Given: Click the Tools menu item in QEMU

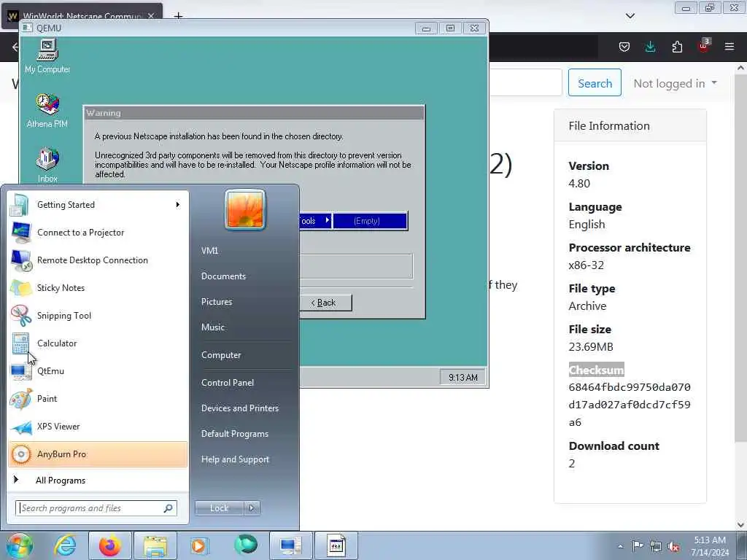Looking at the screenshot, I should coord(315,221).
